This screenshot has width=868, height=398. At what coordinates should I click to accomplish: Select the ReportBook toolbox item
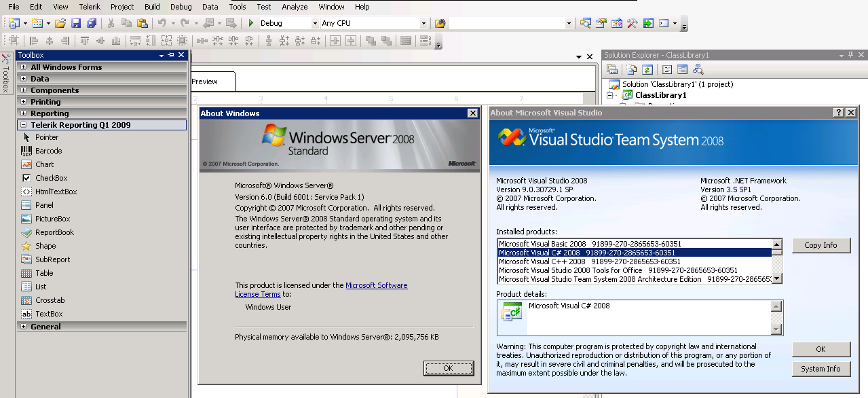tap(102, 232)
